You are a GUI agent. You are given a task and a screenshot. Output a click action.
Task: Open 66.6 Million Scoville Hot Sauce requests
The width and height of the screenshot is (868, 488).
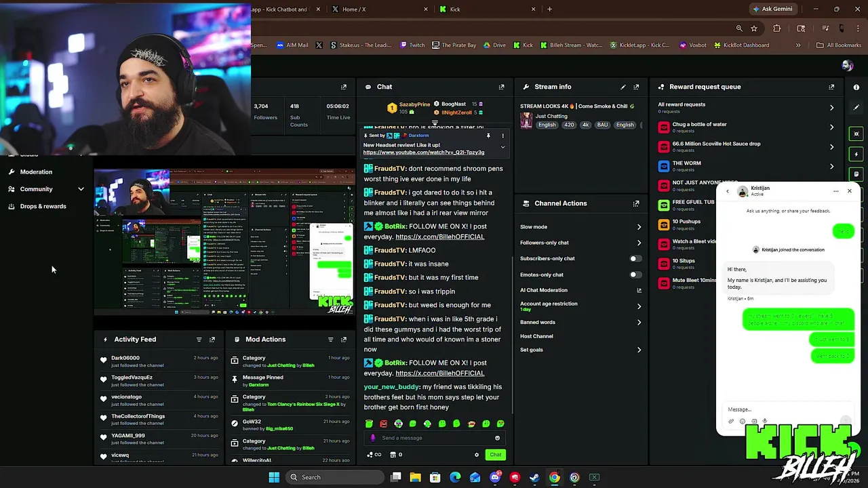831,147
